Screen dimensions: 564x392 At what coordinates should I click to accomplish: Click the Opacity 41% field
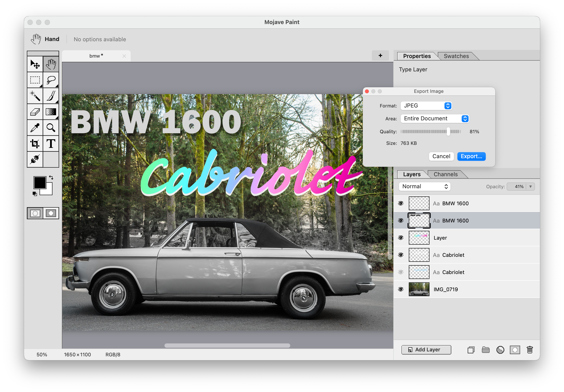coord(516,187)
